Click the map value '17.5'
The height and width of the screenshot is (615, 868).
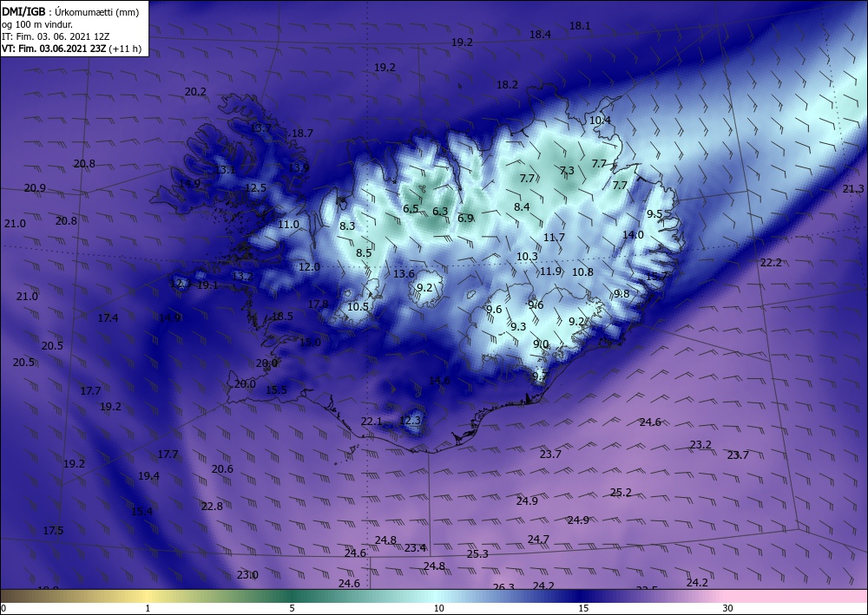[x=53, y=531]
